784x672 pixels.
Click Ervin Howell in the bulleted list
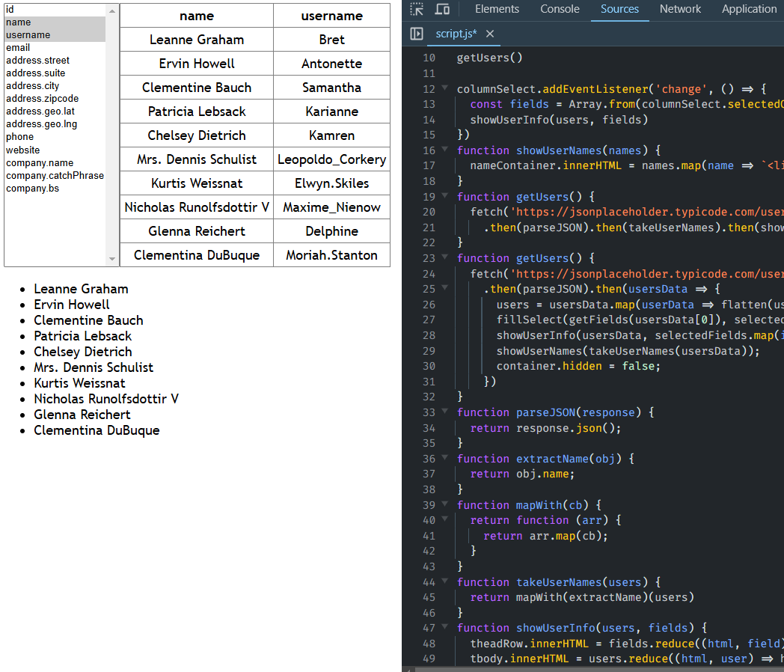point(72,305)
